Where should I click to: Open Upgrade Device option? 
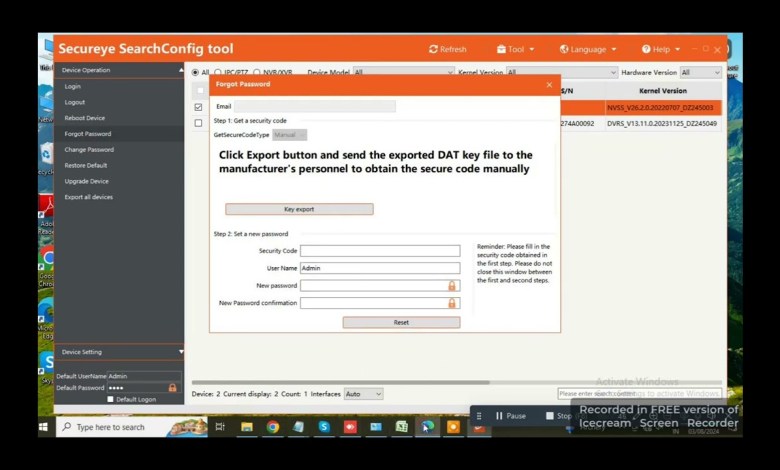(87, 181)
